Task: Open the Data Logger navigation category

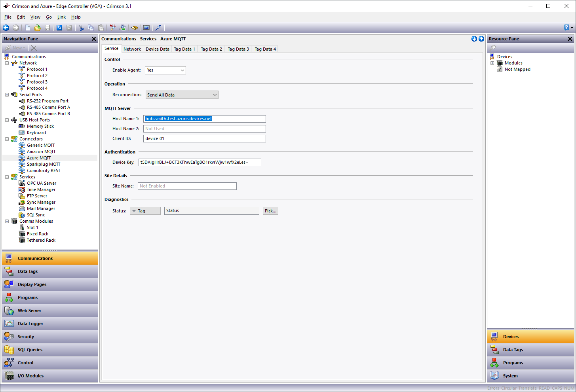Action: coord(50,324)
